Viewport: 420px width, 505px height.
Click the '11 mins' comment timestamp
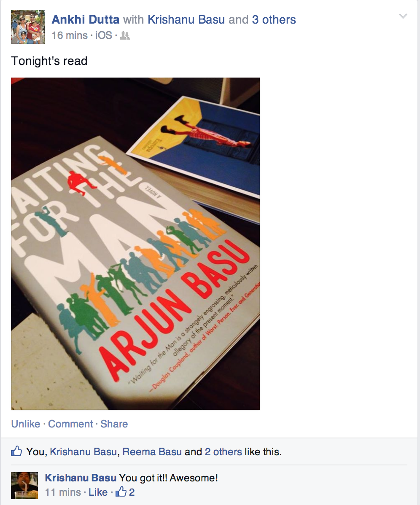click(63, 492)
